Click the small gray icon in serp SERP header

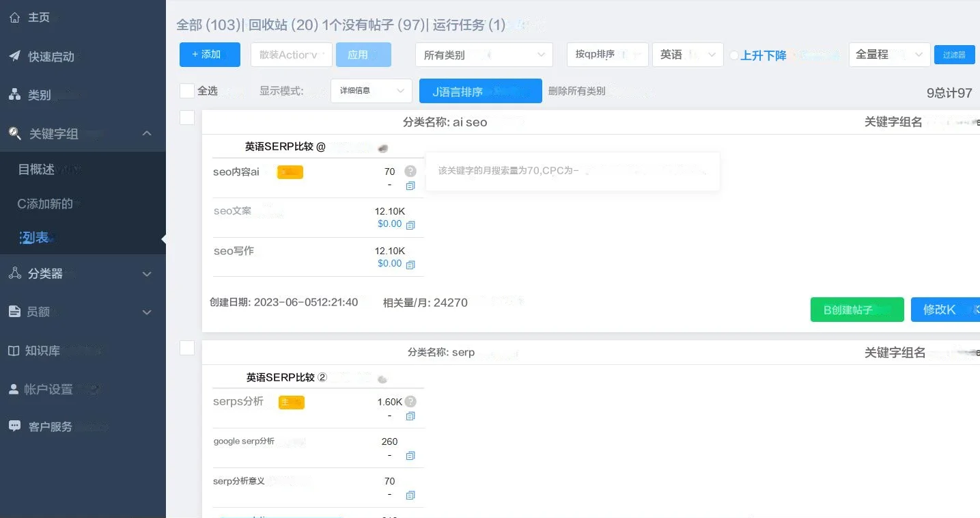[382, 379]
